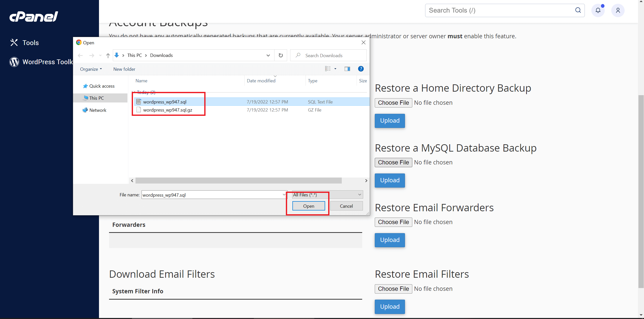Viewport: 644px width, 319px height.
Task: Sort files by Size column
Action: pyautogui.click(x=363, y=81)
